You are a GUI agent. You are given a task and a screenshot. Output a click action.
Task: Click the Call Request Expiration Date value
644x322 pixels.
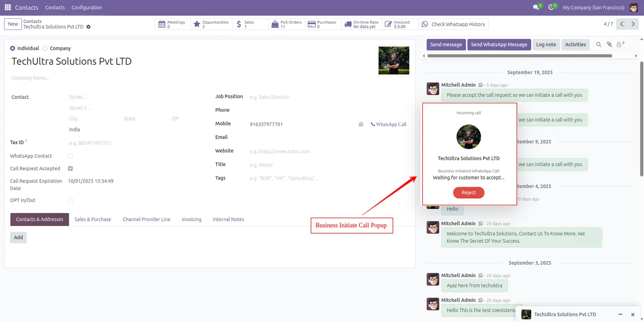click(91, 181)
